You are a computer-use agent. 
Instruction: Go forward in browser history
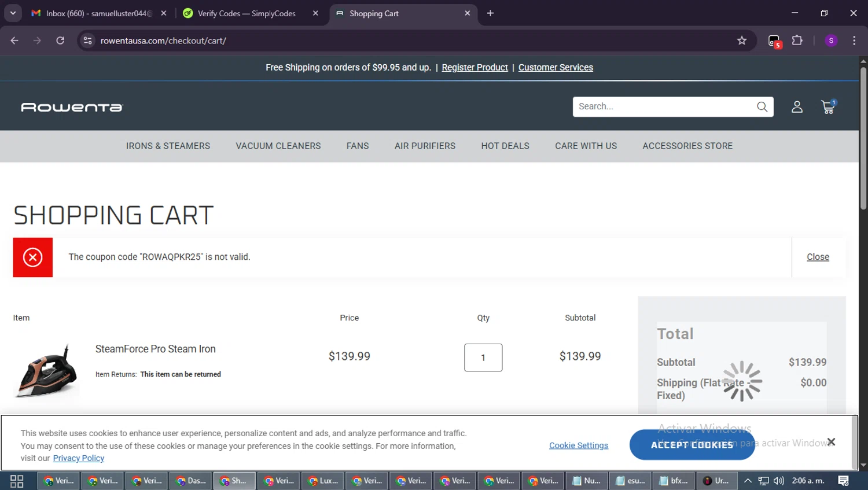(37, 40)
